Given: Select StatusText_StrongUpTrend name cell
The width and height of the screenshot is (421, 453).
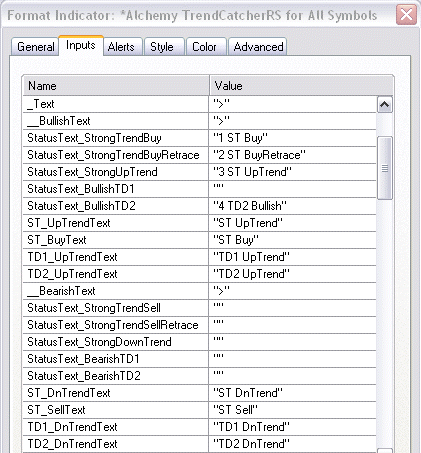Looking at the screenshot, I should (116, 172).
